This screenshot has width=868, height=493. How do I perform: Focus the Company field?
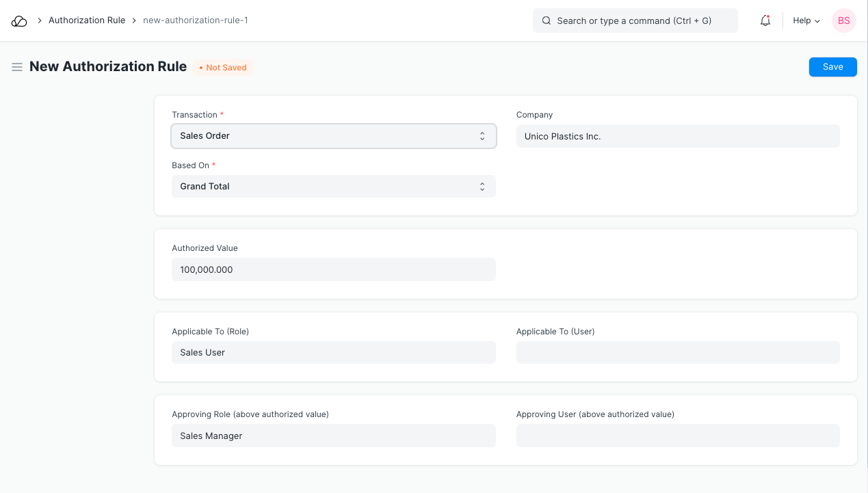coord(677,136)
